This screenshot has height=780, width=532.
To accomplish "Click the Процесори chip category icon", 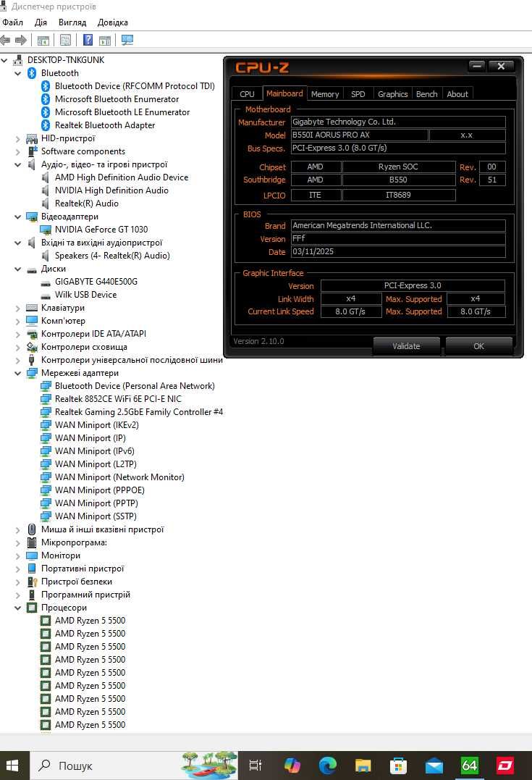I will [x=32, y=608].
